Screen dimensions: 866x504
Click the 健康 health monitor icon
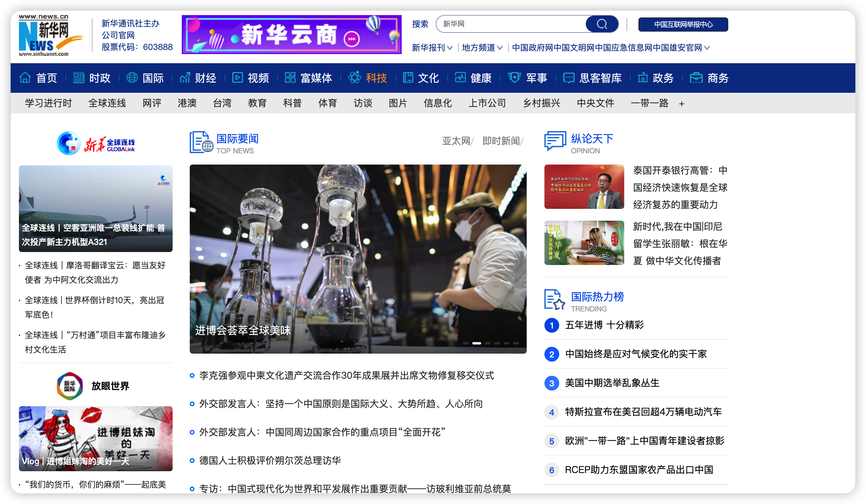(460, 78)
